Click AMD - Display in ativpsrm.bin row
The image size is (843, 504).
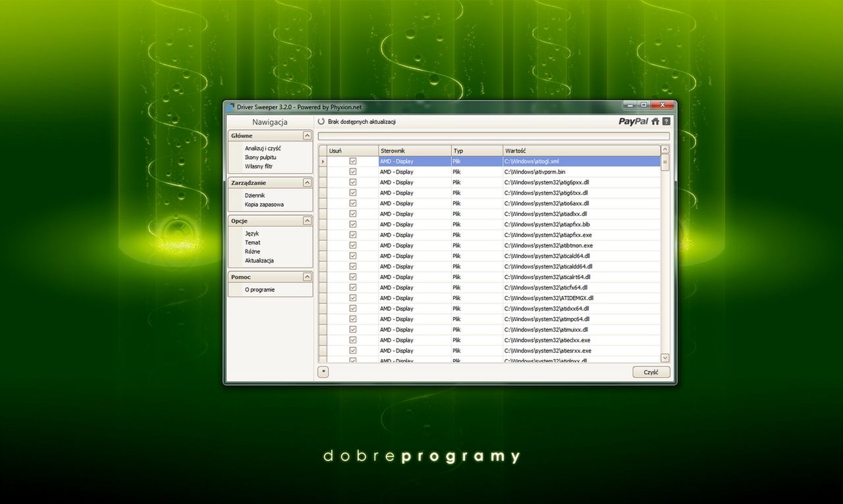415,172
